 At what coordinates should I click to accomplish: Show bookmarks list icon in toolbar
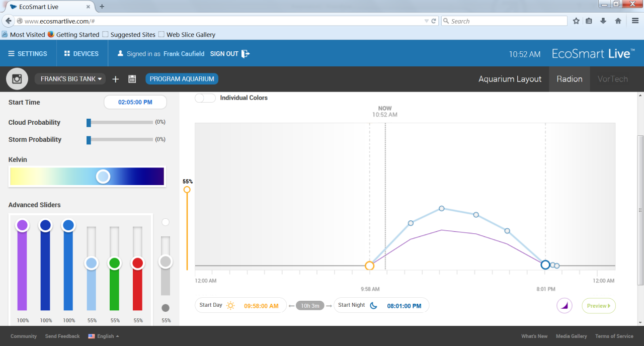click(x=589, y=21)
